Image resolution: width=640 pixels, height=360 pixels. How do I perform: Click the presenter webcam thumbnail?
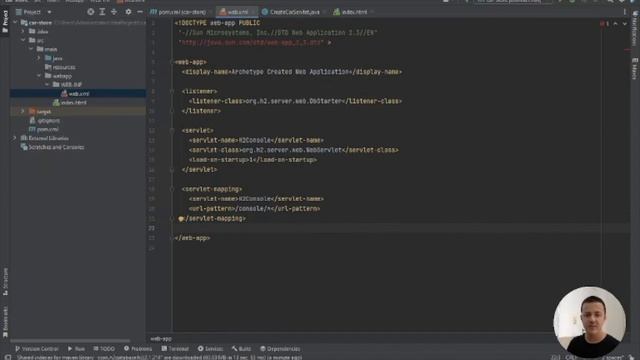[x=589, y=321]
